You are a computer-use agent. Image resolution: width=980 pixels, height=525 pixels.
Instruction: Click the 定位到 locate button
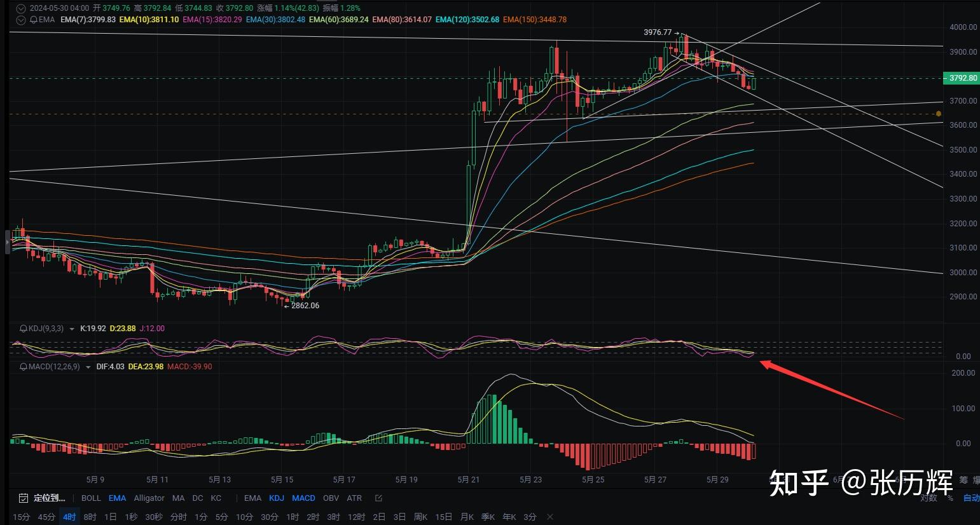coord(49,498)
